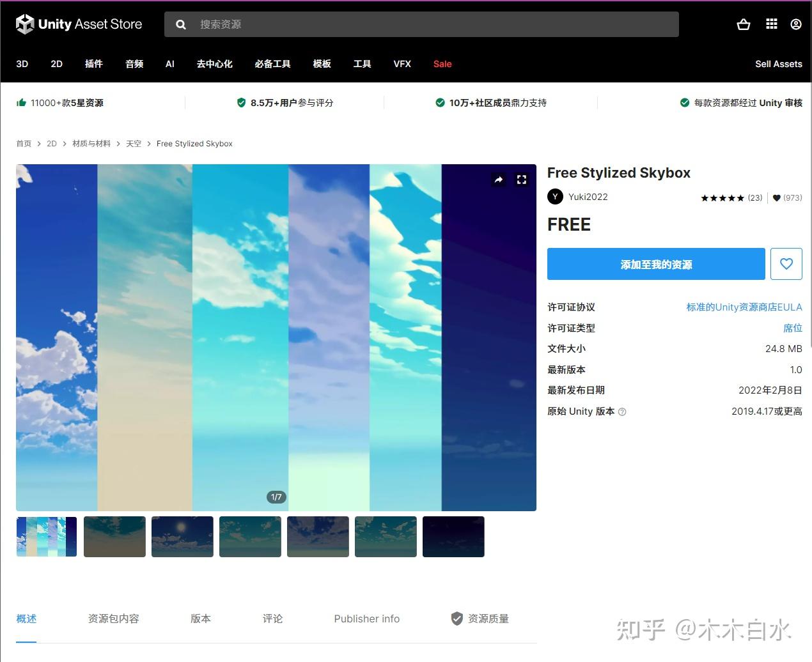Screen dimensions: 812x662
Task: Open the shopping cart
Action: pos(743,24)
